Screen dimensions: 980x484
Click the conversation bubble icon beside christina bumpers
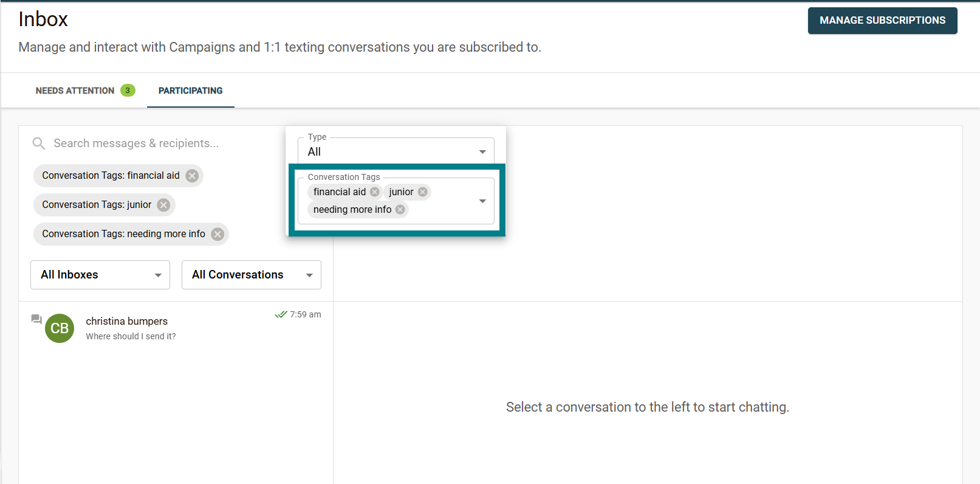[x=36, y=319]
